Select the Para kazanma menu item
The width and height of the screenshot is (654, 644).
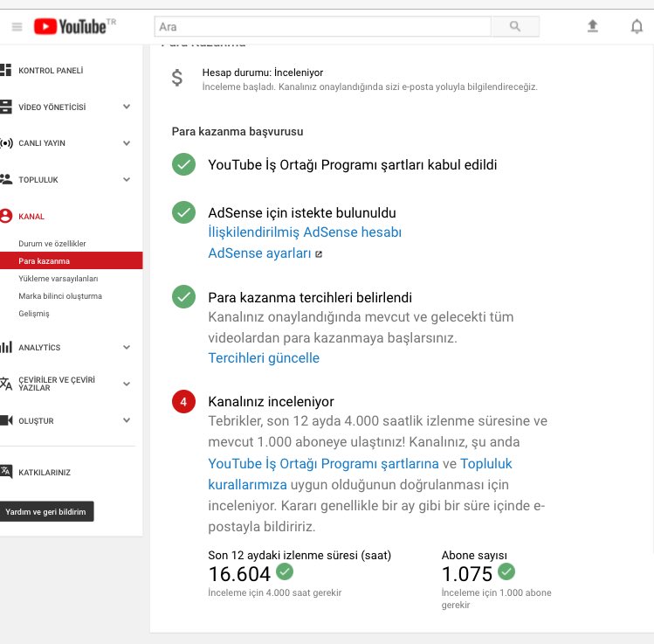(x=72, y=260)
